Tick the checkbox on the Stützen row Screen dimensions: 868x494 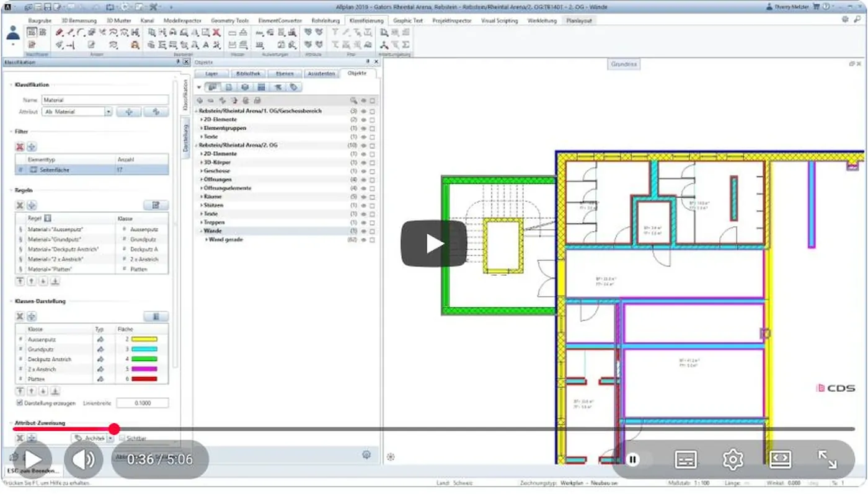point(373,205)
